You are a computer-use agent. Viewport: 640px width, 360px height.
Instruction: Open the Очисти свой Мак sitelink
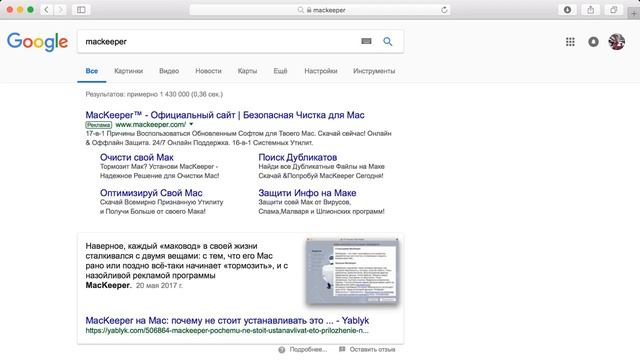tap(137, 157)
